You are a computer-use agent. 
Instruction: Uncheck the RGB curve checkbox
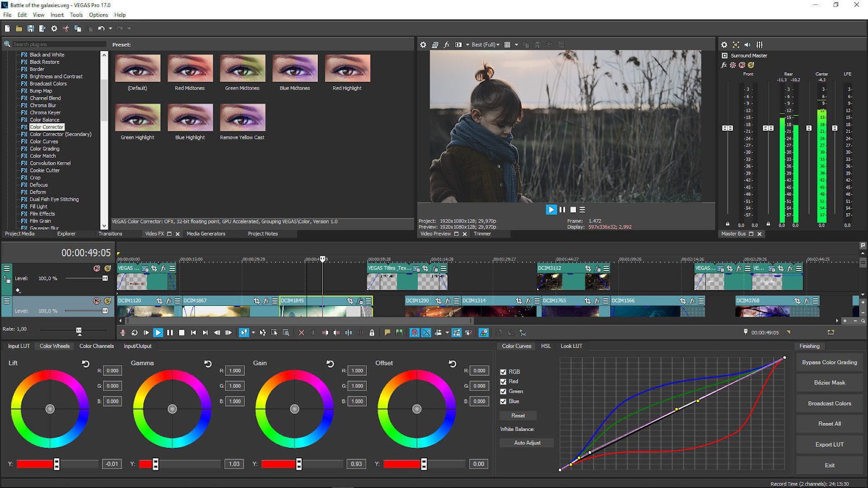[x=503, y=372]
